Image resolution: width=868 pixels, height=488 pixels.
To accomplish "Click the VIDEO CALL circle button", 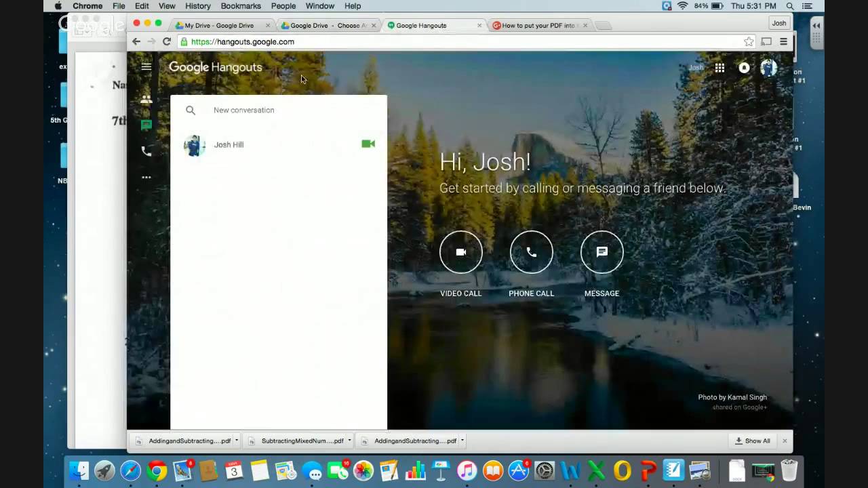I will point(461,252).
